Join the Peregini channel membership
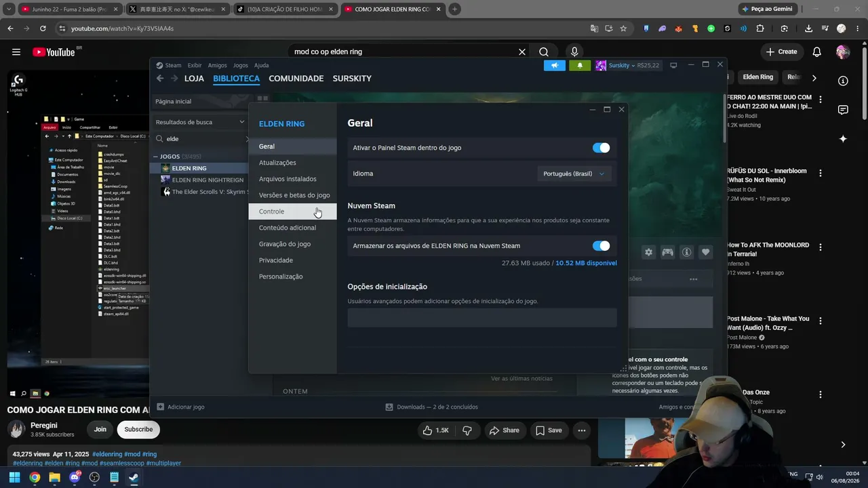868x488 pixels. (100, 430)
